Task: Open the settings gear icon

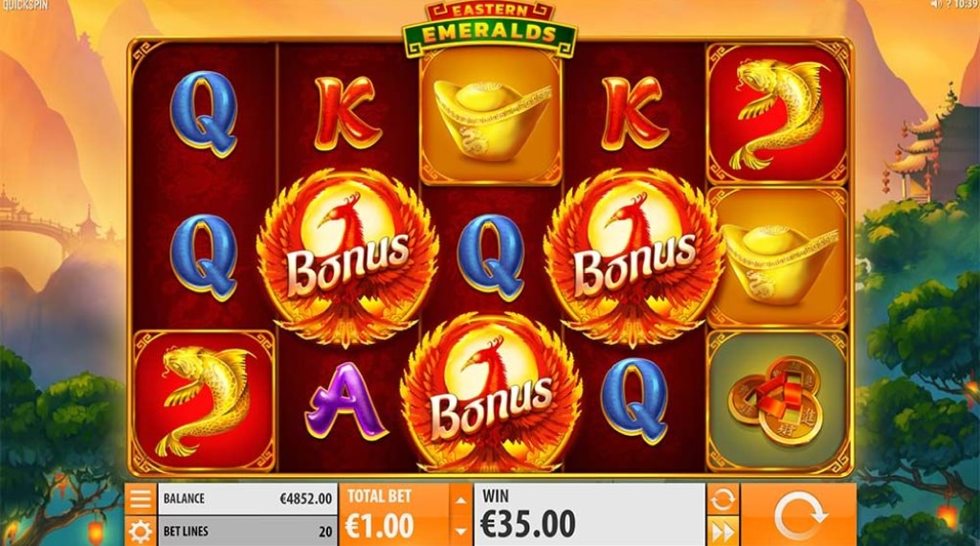Action: click(140, 531)
